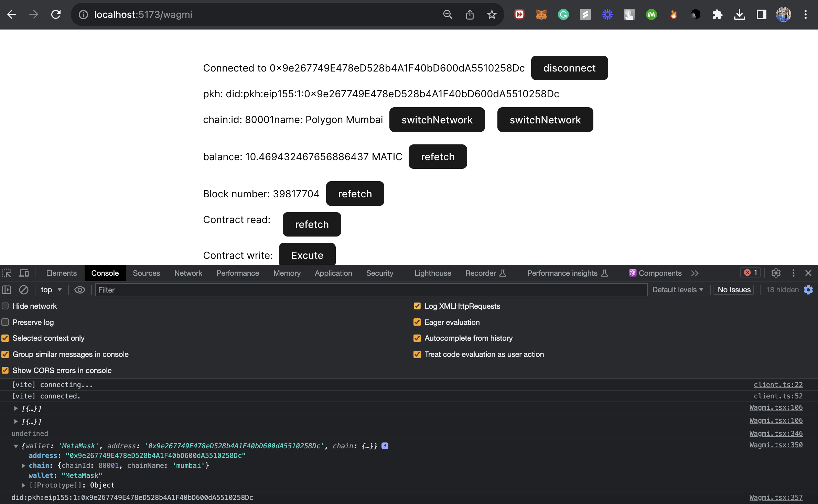Click the disconnect button
818x504 pixels.
click(569, 68)
